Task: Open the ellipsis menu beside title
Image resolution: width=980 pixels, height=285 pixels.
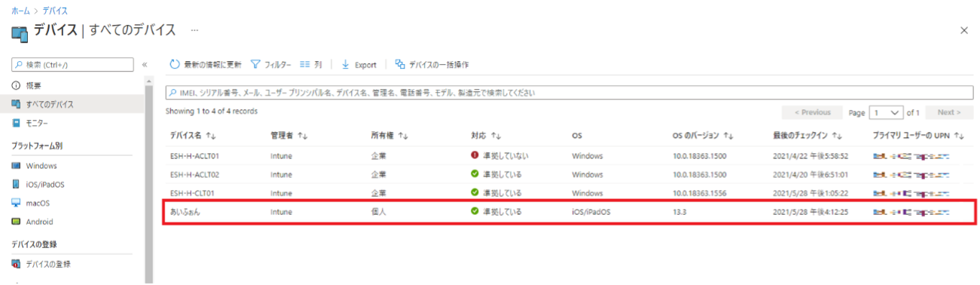Action: click(x=194, y=30)
